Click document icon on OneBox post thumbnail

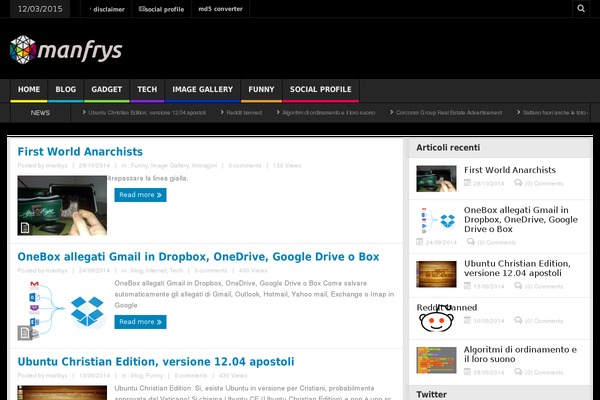(25, 333)
